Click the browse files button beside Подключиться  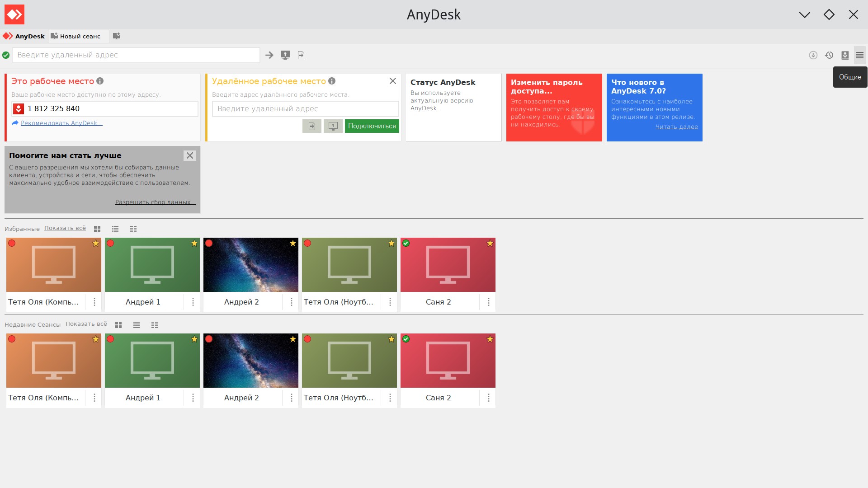312,126
